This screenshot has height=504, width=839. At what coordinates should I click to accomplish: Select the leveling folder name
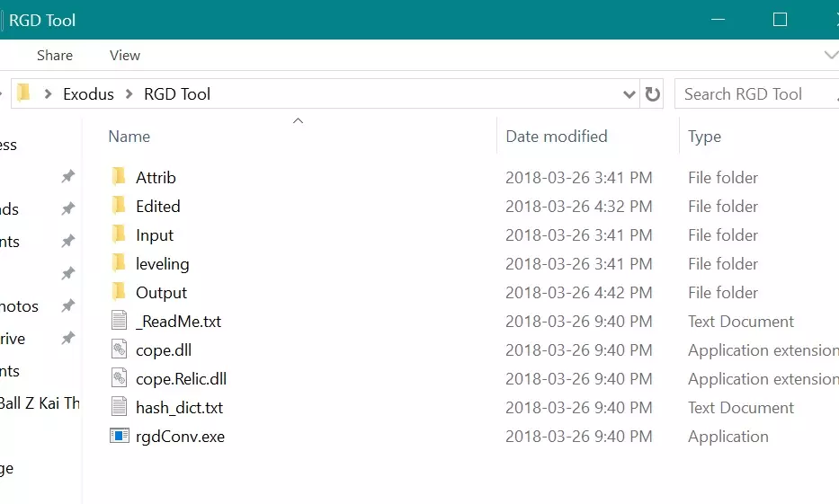(162, 264)
